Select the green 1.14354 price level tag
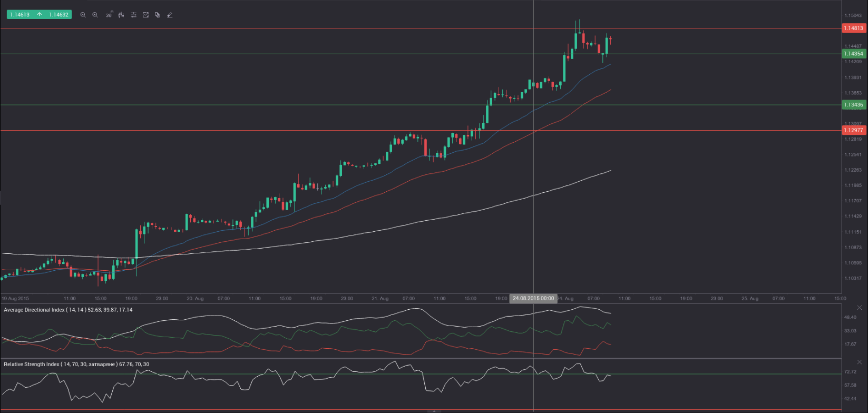 coord(853,54)
